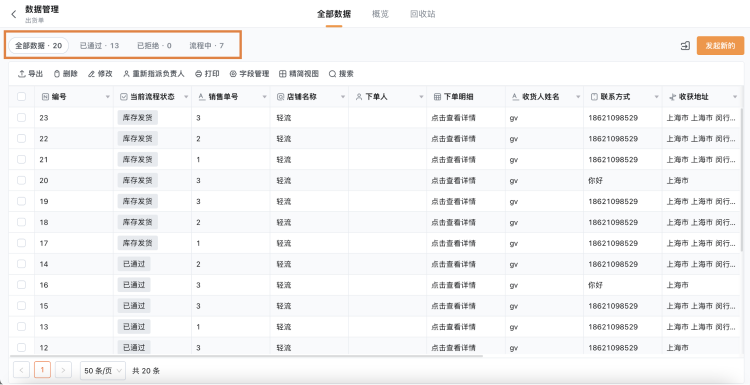Open 搜索 search in toolbar
Image resolution: width=750 pixels, height=385 pixels.
342,74
